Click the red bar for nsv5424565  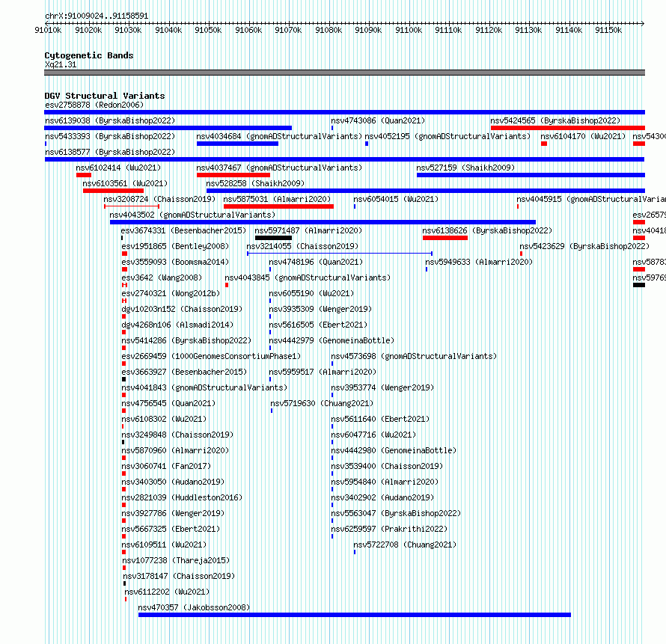(568, 128)
